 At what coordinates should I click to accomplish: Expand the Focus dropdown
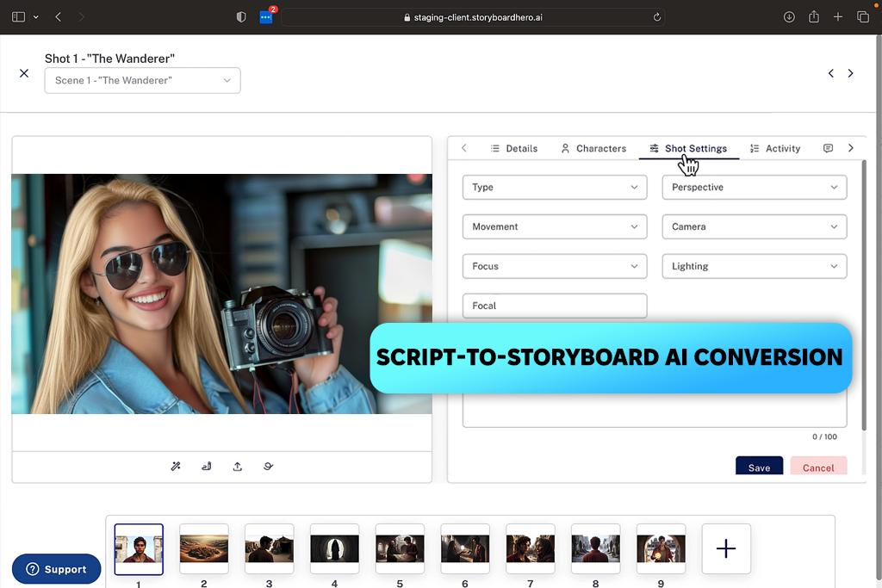(x=555, y=266)
